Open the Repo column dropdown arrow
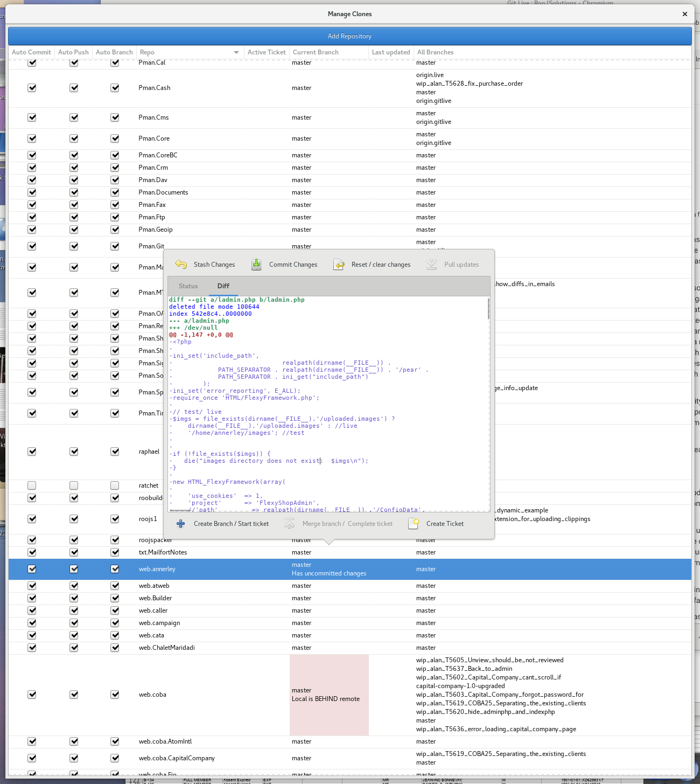This screenshot has width=700, height=784. pos(236,52)
